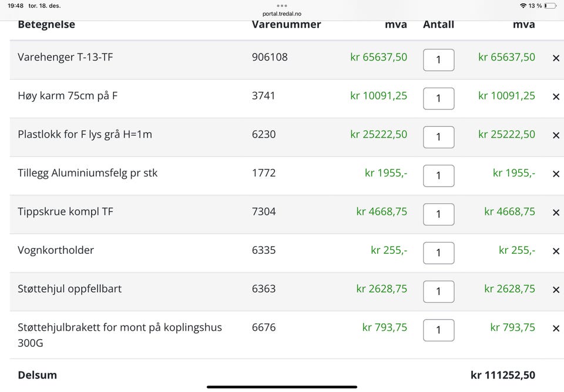Screen dimensions: 564x392
Task: Edit the Vognkortholder quantity
Action: pos(438,253)
